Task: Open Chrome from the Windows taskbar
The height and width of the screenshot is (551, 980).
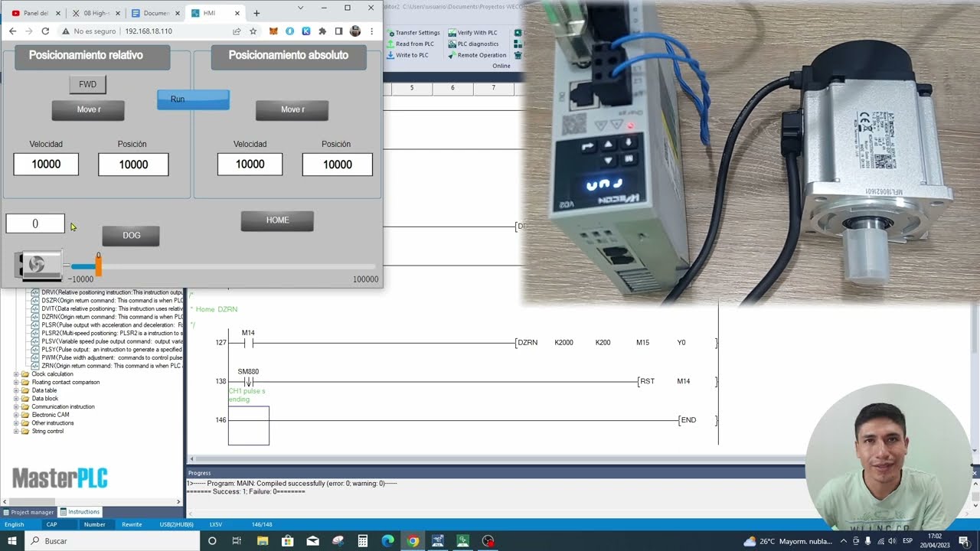Action: click(413, 541)
